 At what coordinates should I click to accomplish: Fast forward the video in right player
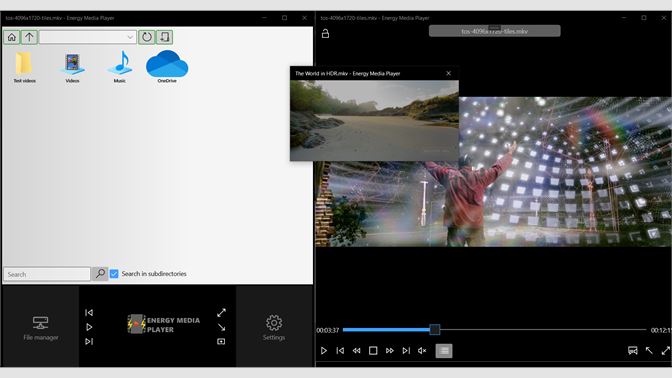tap(390, 351)
